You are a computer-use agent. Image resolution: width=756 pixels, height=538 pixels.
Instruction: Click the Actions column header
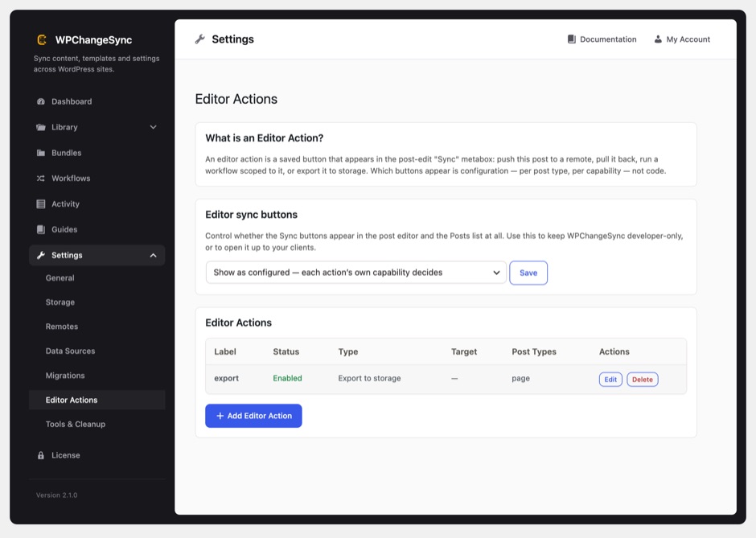point(614,352)
